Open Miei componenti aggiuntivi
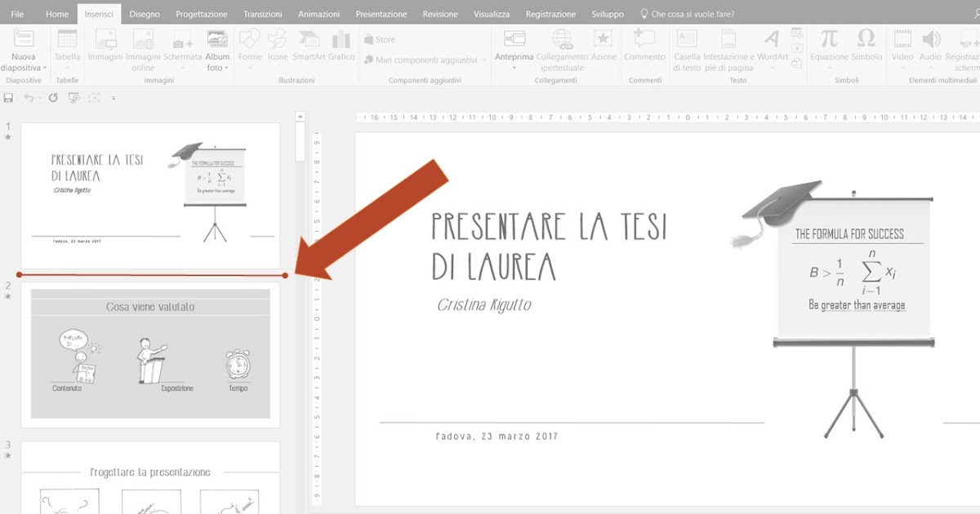Image resolution: width=980 pixels, height=514 pixels. [423, 60]
